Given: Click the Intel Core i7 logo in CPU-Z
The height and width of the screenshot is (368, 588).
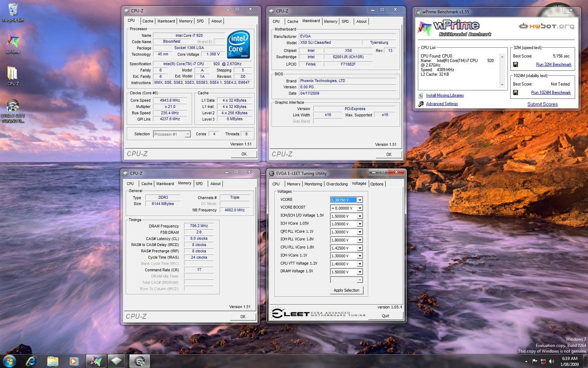Looking at the screenshot, I should pyautogui.click(x=238, y=44).
